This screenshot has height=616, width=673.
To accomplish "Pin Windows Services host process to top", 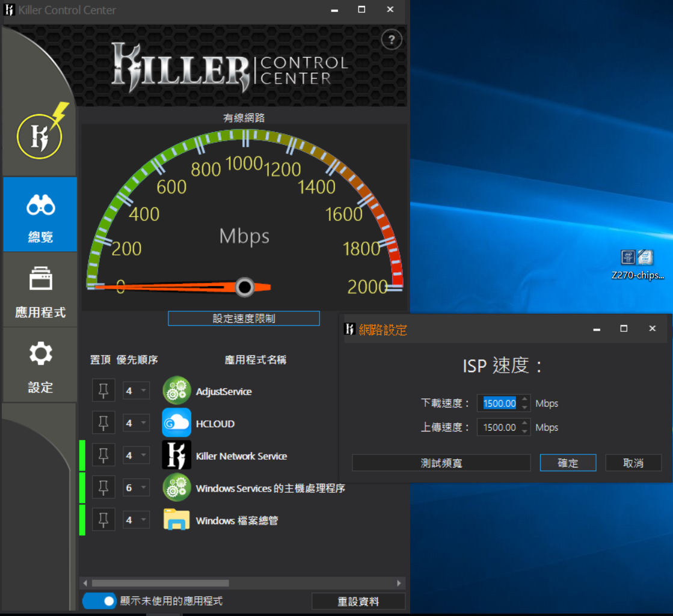I will tap(103, 488).
